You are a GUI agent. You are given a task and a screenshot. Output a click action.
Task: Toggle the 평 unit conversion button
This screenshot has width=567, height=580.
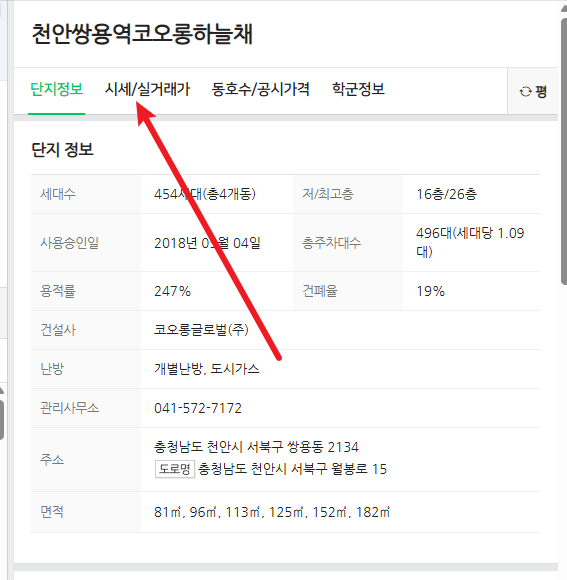(x=533, y=91)
